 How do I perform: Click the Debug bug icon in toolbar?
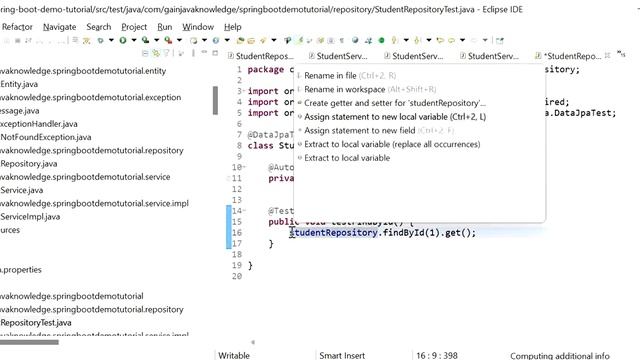100,40
